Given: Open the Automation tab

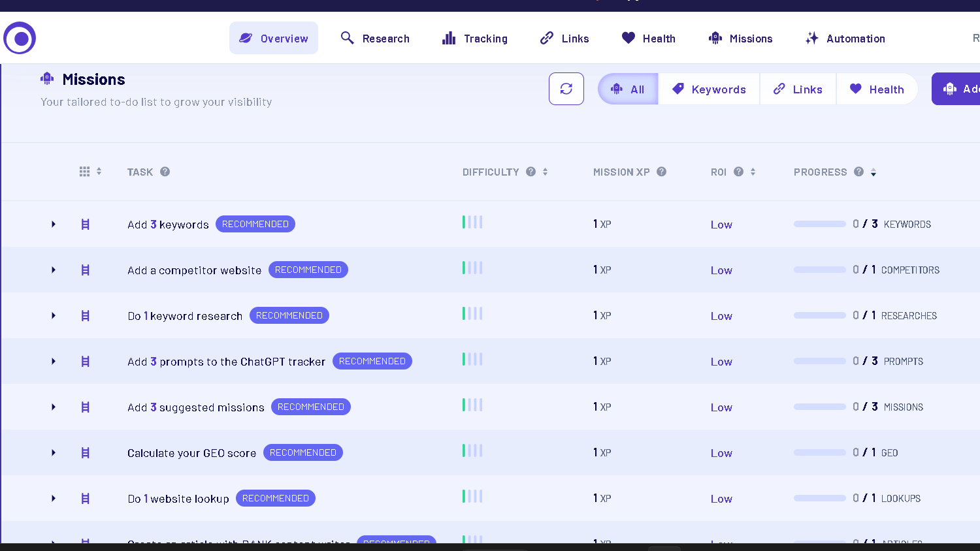Looking at the screenshot, I should (845, 39).
